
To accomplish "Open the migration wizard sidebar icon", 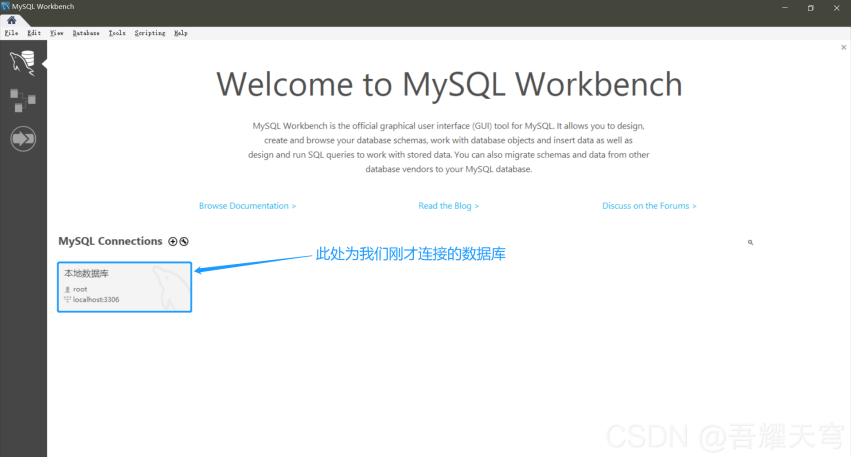I will click(23, 139).
